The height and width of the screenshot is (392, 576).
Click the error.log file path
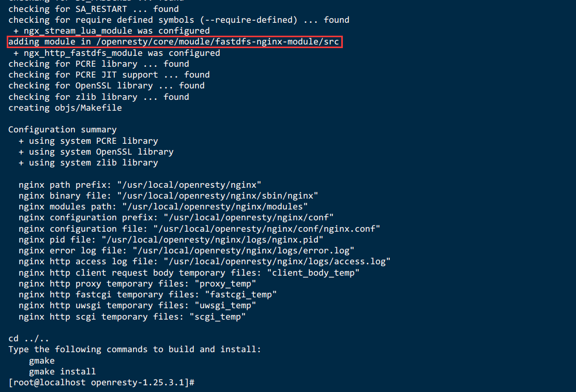244,251
